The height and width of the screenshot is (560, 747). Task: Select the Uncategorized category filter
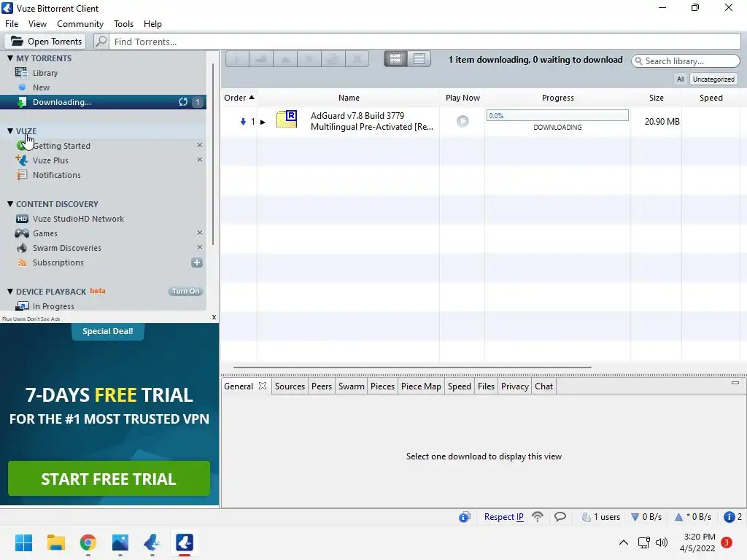coord(713,79)
